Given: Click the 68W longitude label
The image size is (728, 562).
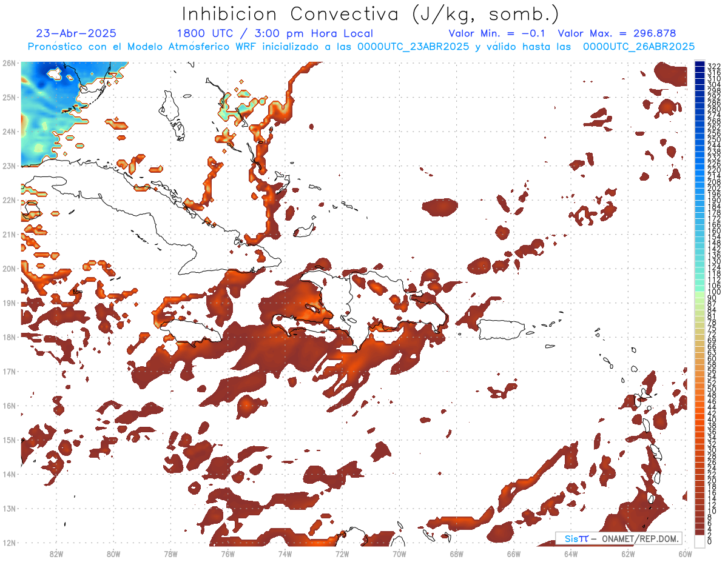Looking at the screenshot, I should tap(456, 553).
